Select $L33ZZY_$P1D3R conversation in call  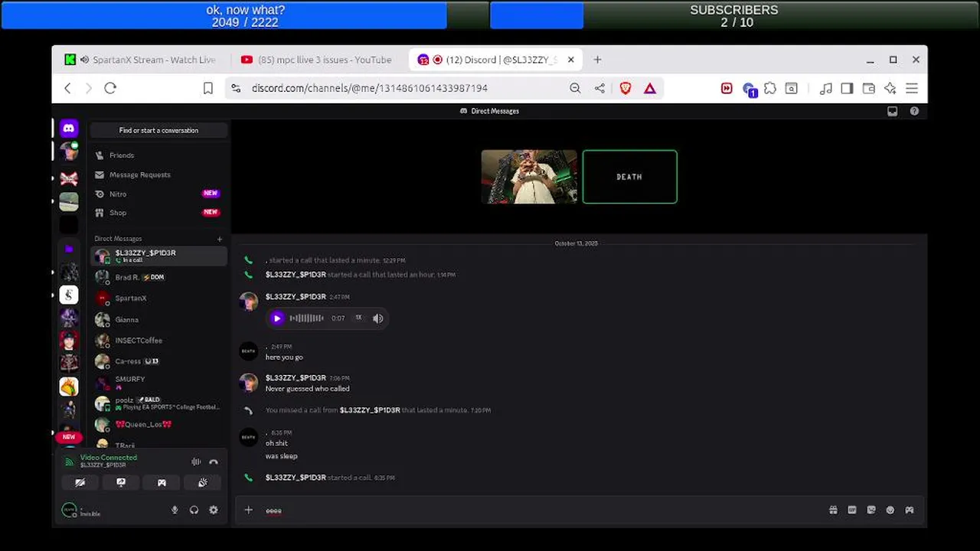coord(158,256)
